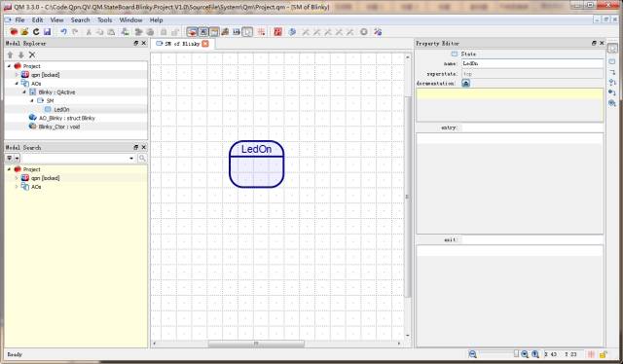Collapse the SM node in Model Explorer
This screenshot has width=623, height=364.
pos(32,101)
